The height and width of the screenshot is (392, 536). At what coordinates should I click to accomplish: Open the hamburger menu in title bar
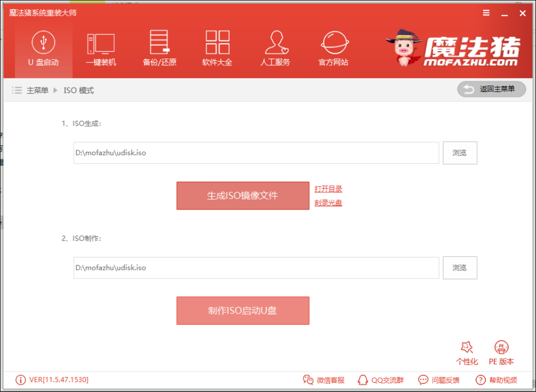coord(486,13)
